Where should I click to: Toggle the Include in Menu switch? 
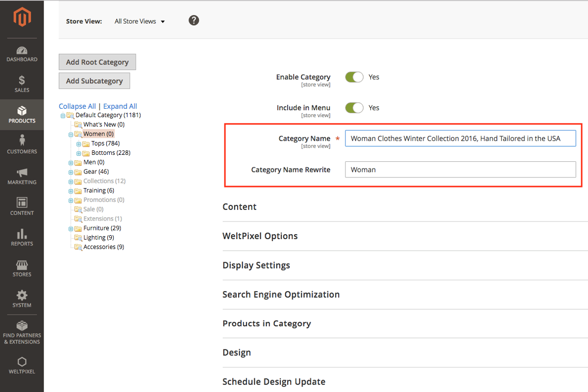pos(354,108)
